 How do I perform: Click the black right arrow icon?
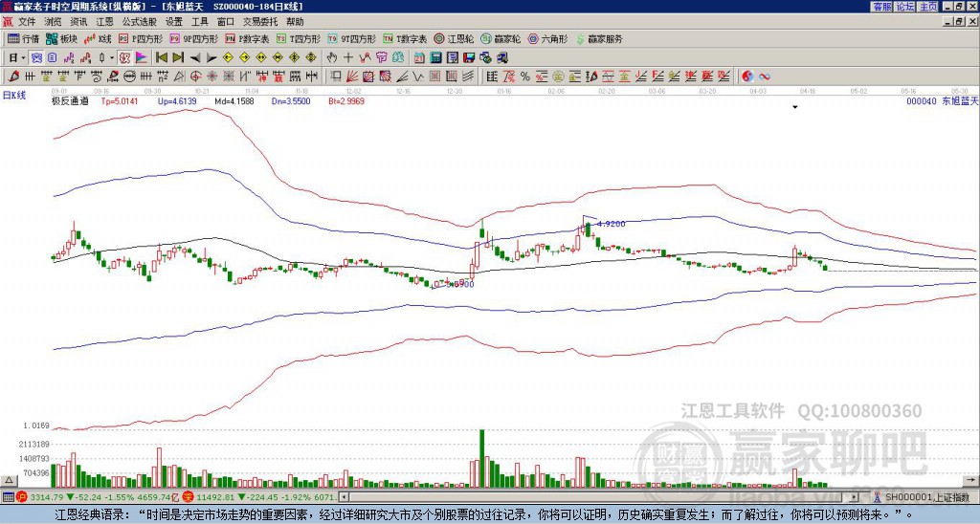tap(212, 58)
